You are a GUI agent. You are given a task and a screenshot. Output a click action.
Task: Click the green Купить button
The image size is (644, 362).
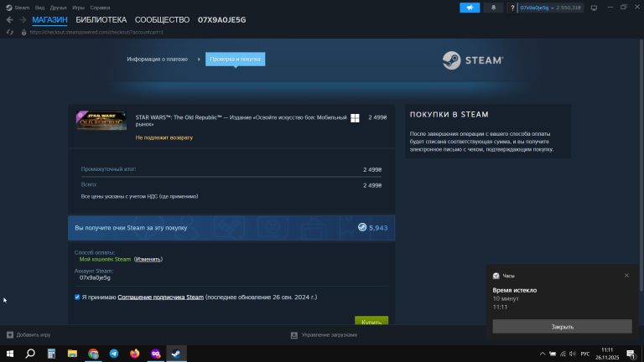371,321
